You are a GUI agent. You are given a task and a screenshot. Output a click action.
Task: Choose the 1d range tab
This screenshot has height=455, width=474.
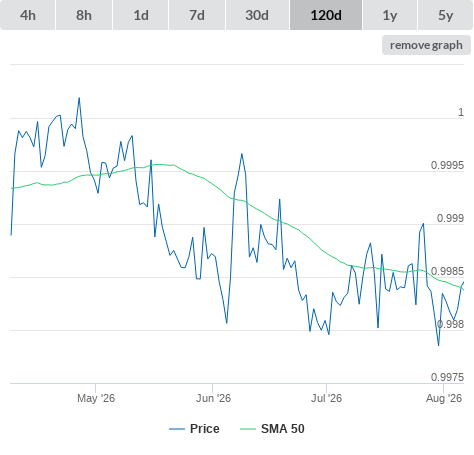(141, 15)
